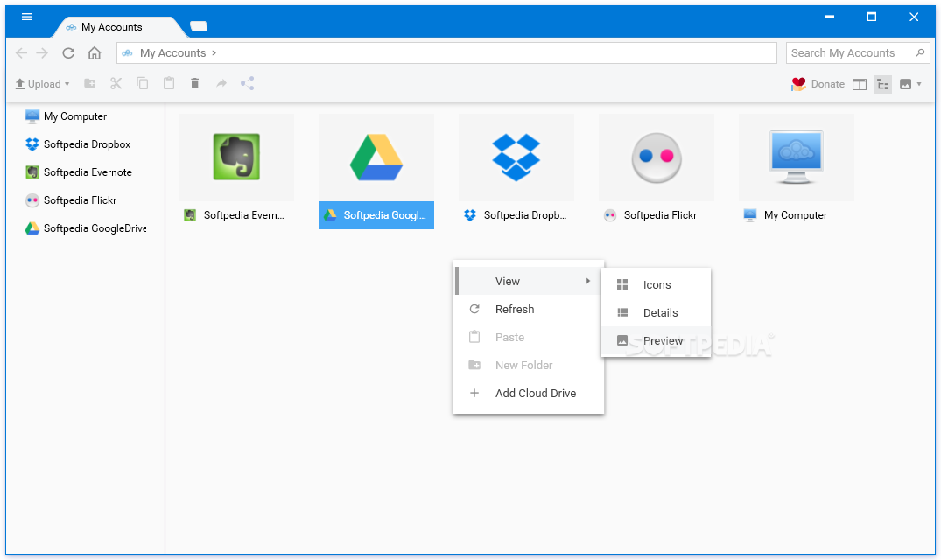Select the Softpedia Dropb... item label
Viewport: 941px width, 560px height.
pos(524,215)
